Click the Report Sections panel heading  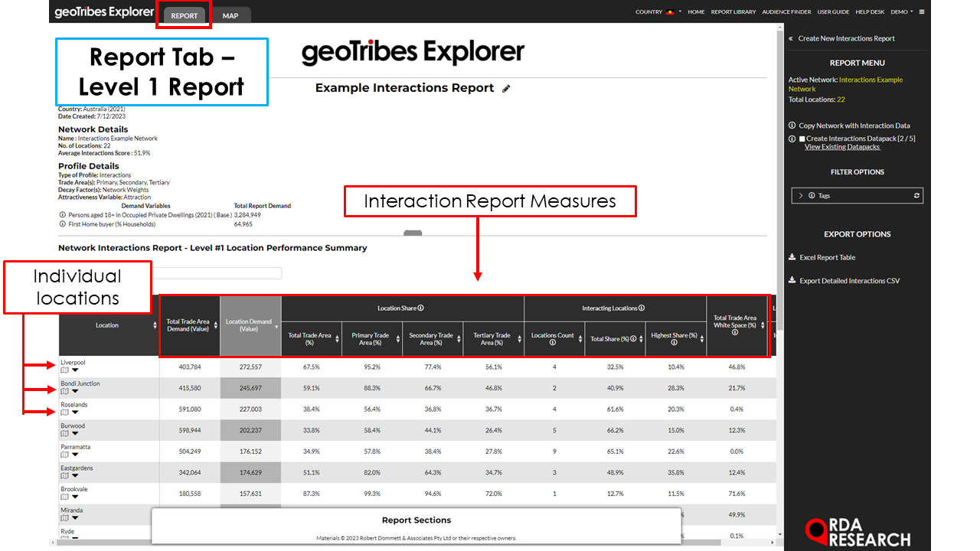[416, 520]
